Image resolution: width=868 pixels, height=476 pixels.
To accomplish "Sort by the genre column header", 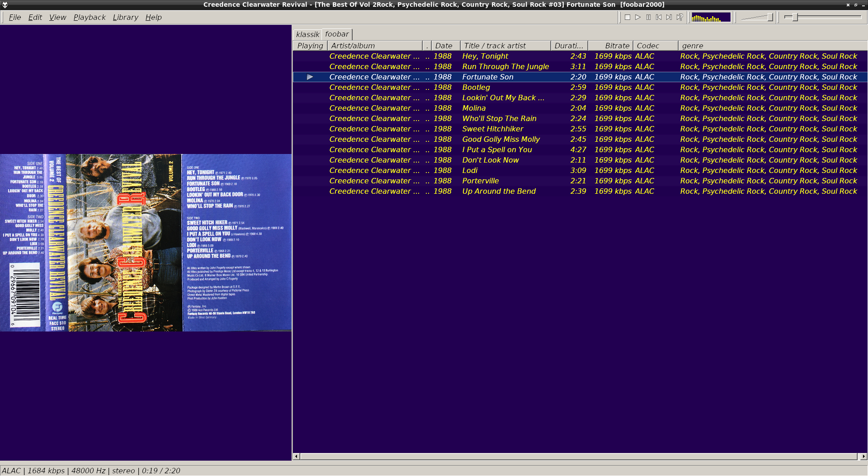I will click(x=773, y=46).
